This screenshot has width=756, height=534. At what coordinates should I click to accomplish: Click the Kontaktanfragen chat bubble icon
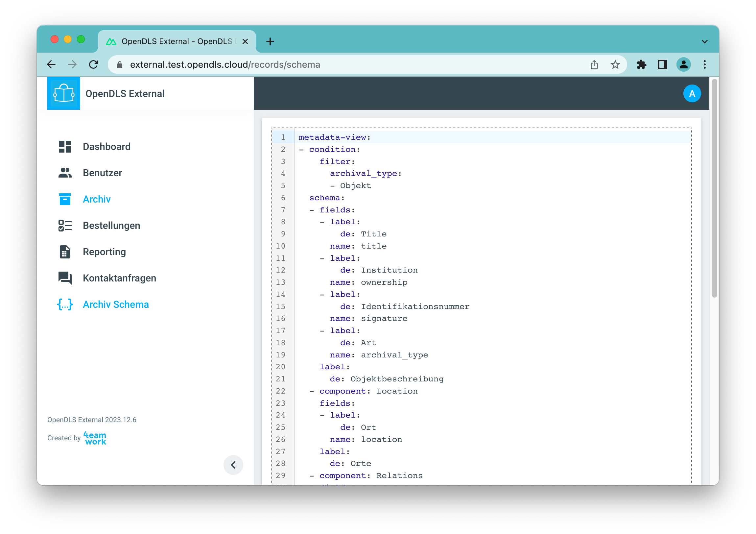[65, 279]
